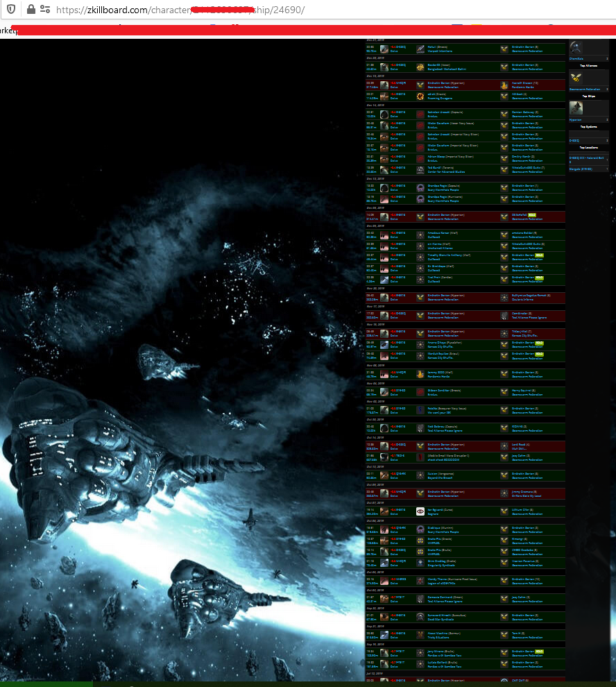The height and width of the screenshot is (687, 616).
Task: Click the Flycatcher victim link
Action: pyautogui.click(x=445, y=343)
